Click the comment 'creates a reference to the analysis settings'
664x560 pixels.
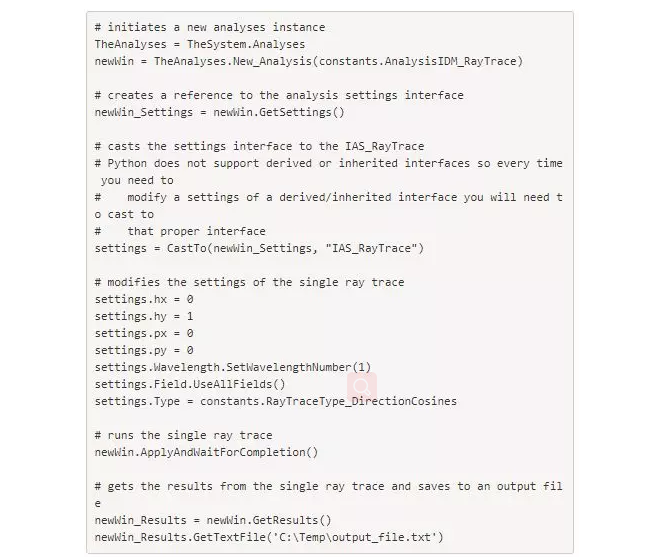click(x=279, y=95)
